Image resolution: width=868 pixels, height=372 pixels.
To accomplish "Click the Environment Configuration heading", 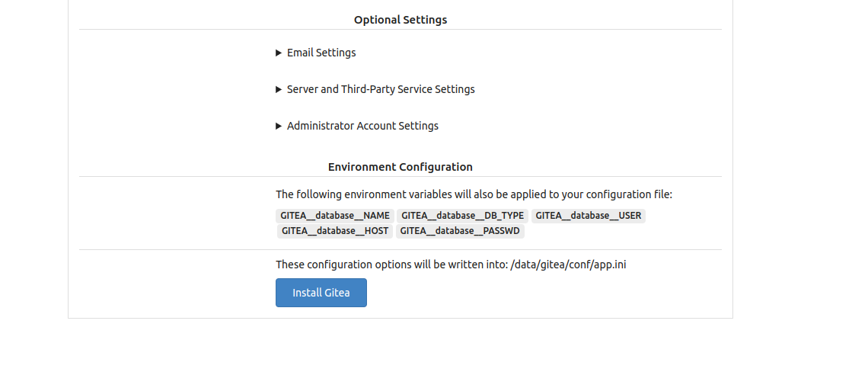I will pyautogui.click(x=400, y=167).
